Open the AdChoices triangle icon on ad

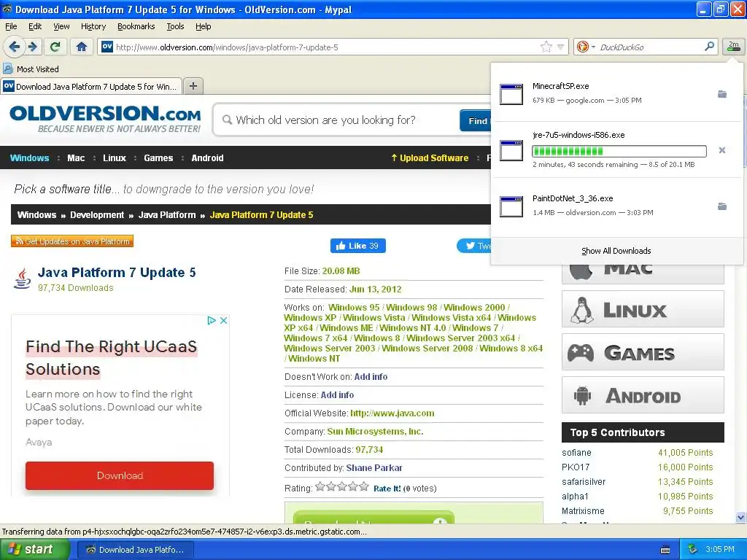(x=212, y=321)
